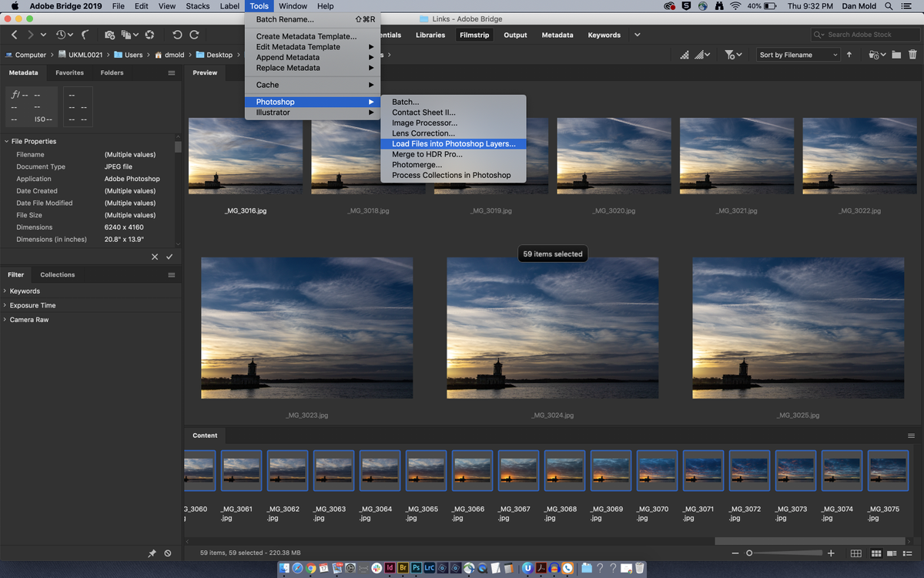Rotate selected images counterclockwise

[177, 35]
